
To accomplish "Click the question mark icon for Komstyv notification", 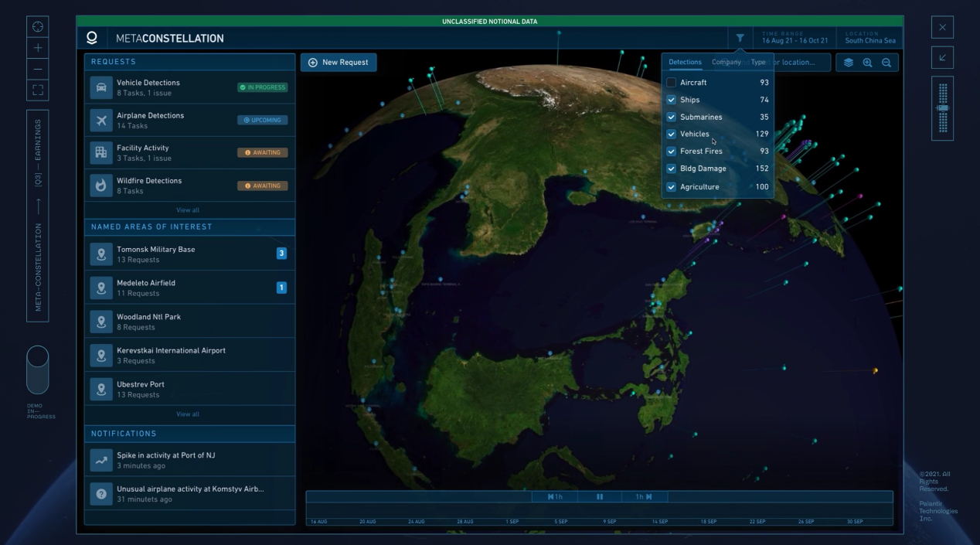I will [x=101, y=494].
